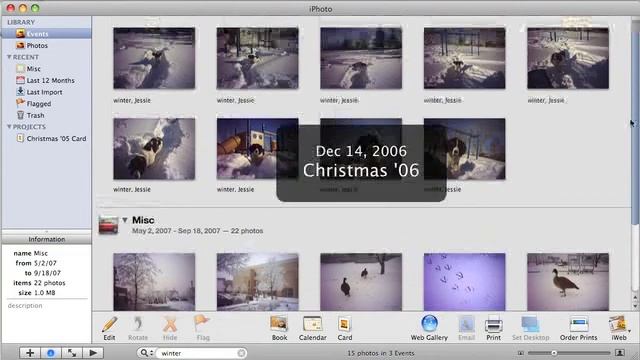This screenshot has height=360, width=640.
Task: Click the Flag tool
Action: pyautogui.click(x=202, y=329)
